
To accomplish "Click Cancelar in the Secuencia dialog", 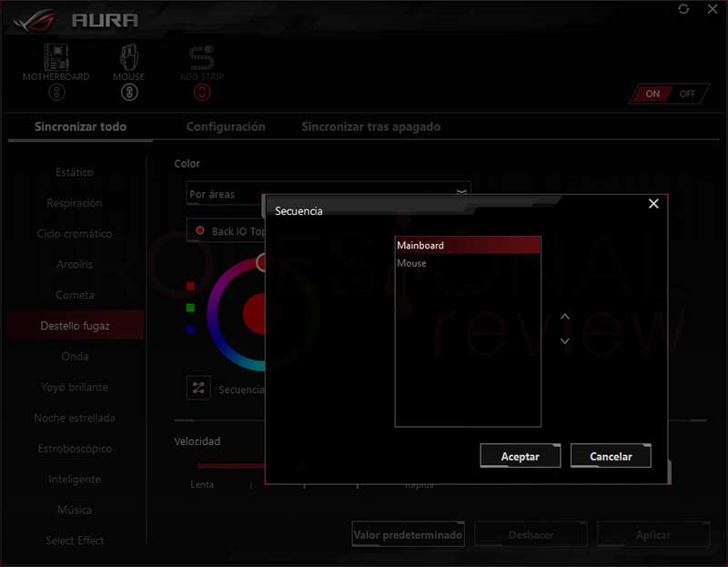I will [x=611, y=456].
